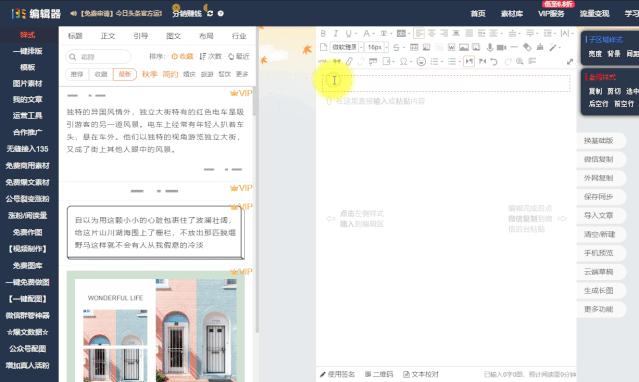Undo the last edit

[x=494, y=61]
